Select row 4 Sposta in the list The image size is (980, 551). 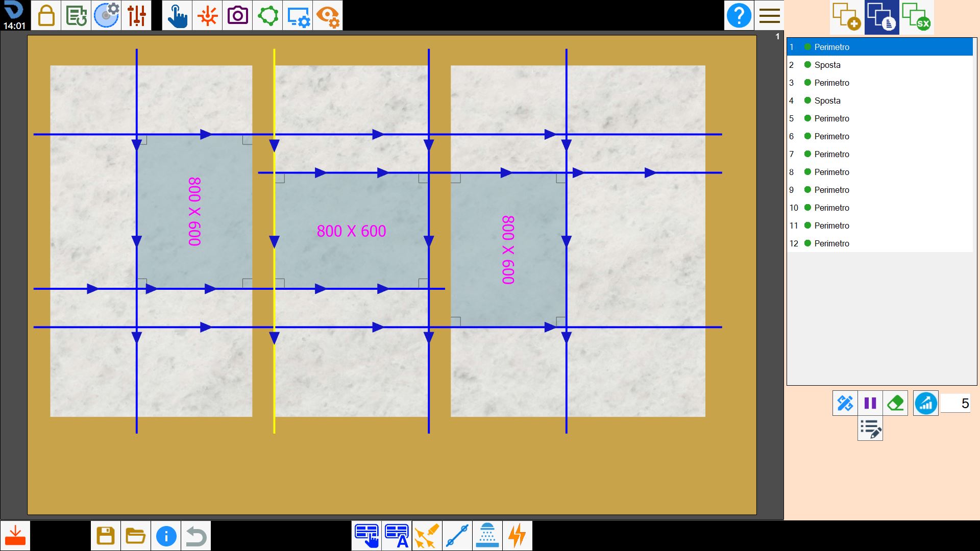pos(880,101)
